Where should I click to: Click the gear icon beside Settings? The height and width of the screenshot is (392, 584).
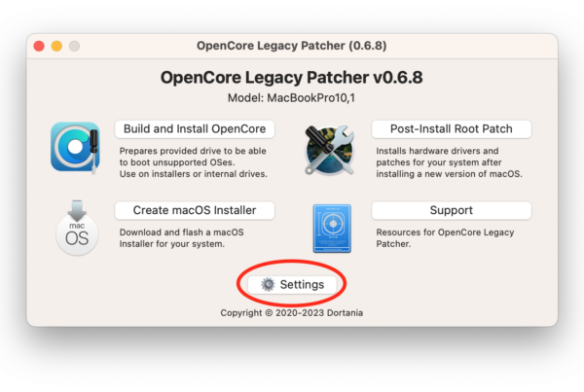(x=268, y=284)
